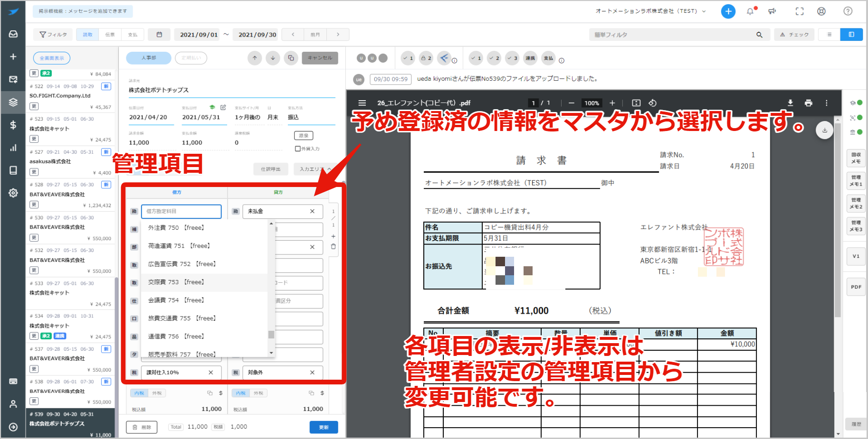The width and height of the screenshot is (868, 439).
Task: Open the megaphone announcements icon
Action: click(x=773, y=11)
